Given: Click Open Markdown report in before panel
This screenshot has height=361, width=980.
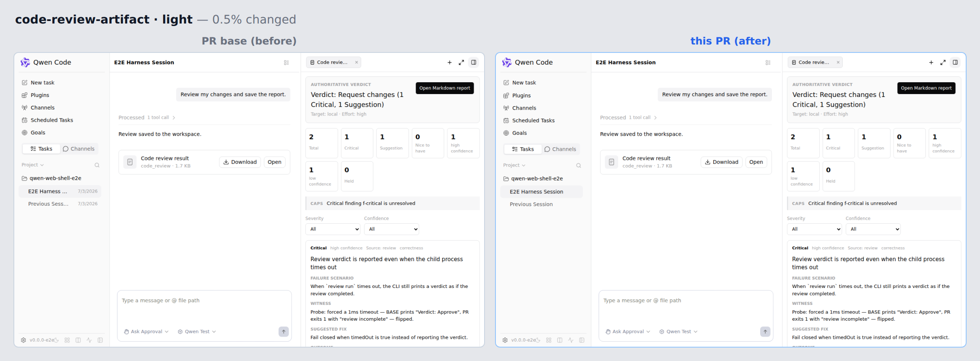Looking at the screenshot, I should pos(445,88).
